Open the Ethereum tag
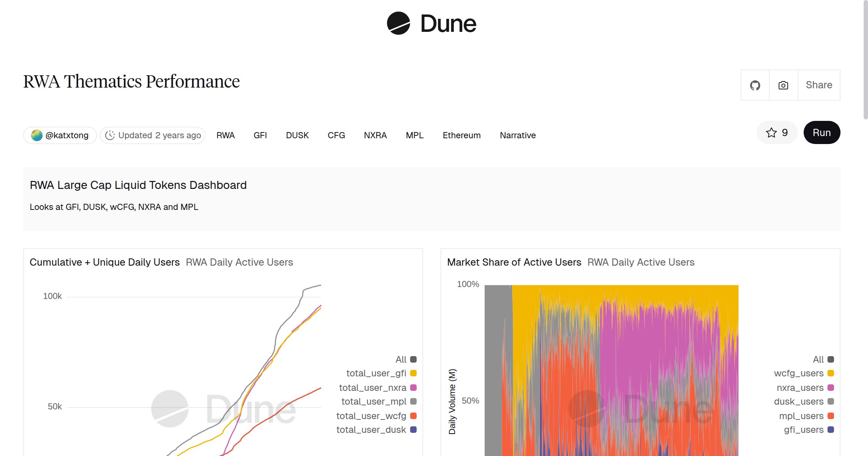 tap(461, 135)
